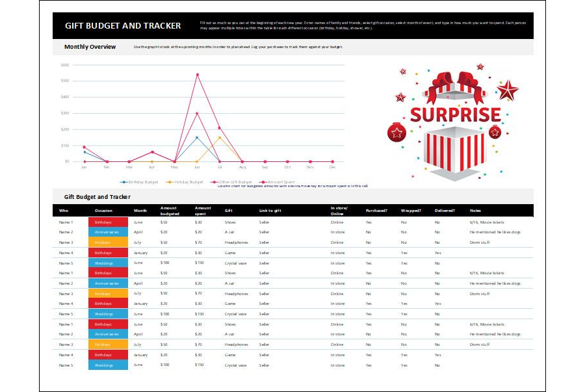Select the 'Amount budgeted' column header
585x392 pixels.
(x=170, y=211)
